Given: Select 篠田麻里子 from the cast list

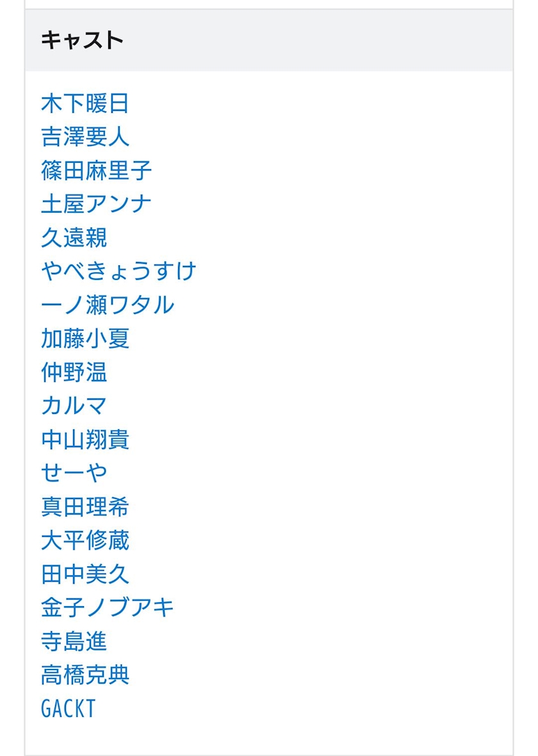Looking at the screenshot, I should click(96, 170).
